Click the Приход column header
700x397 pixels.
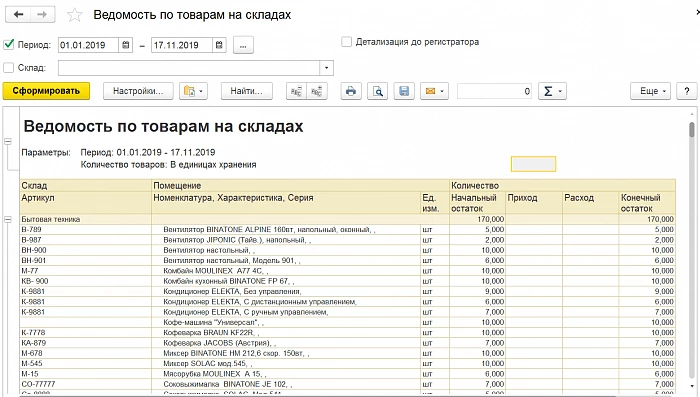point(534,203)
